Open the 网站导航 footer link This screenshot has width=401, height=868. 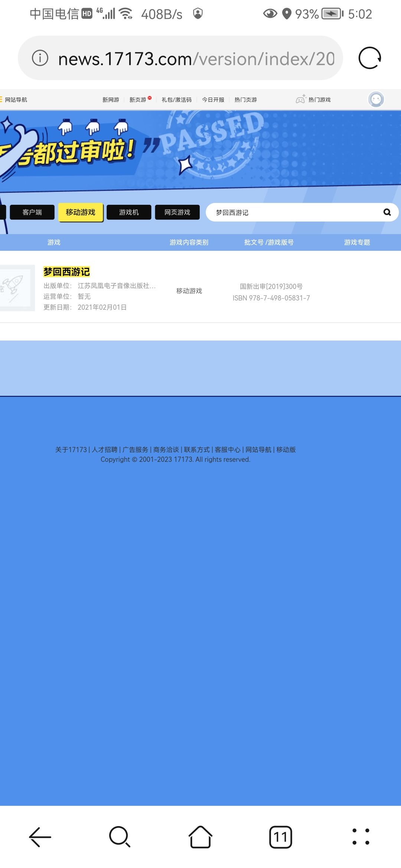258,450
